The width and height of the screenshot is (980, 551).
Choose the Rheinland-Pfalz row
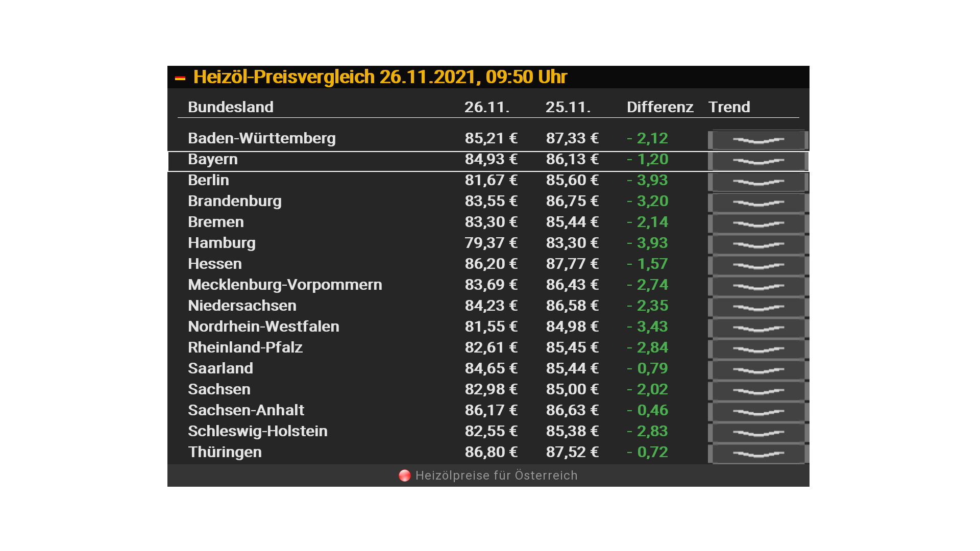tap(245, 347)
